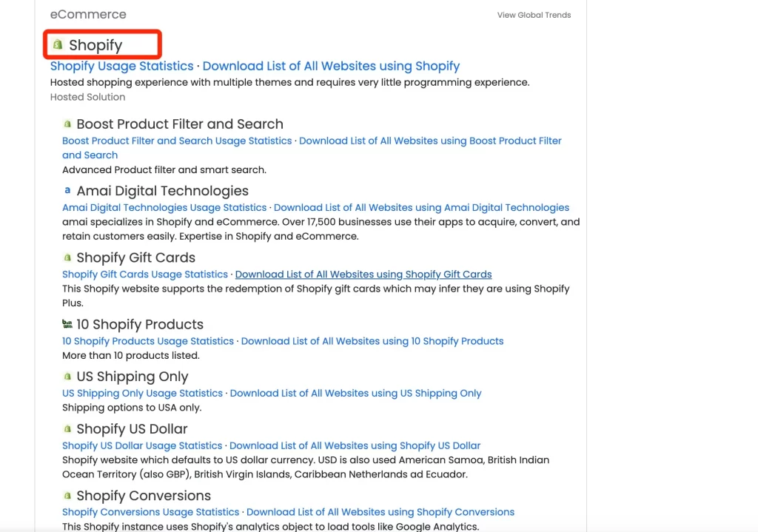Screen dimensions: 758x532
Task: Open Download List of Websites using US Shipping Only
Action: coord(356,393)
